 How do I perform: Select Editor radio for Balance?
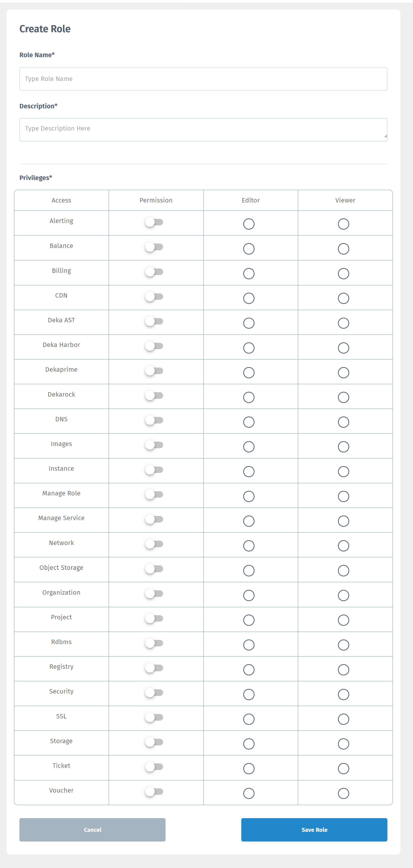coord(249,249)
